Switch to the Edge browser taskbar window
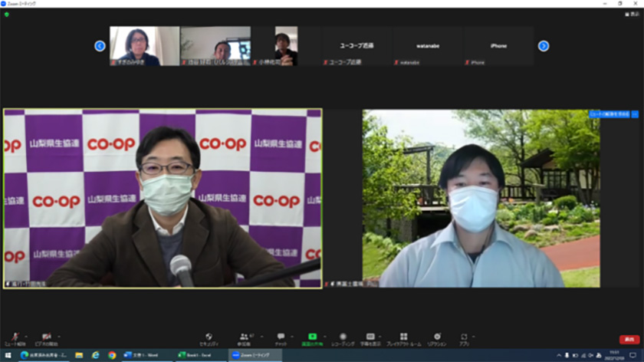This screenshot has height=362, width=644. point(44,355)
